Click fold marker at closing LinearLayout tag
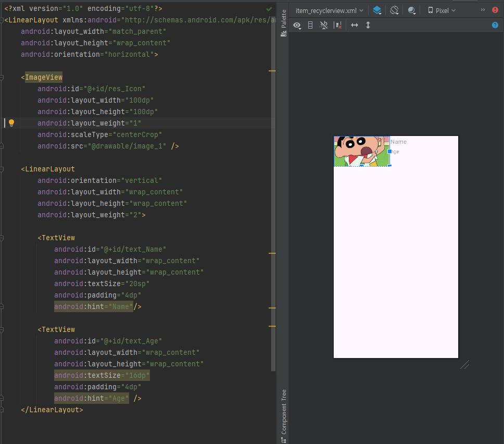This screenshot has width=504, height=444. (x=2, y=410)
